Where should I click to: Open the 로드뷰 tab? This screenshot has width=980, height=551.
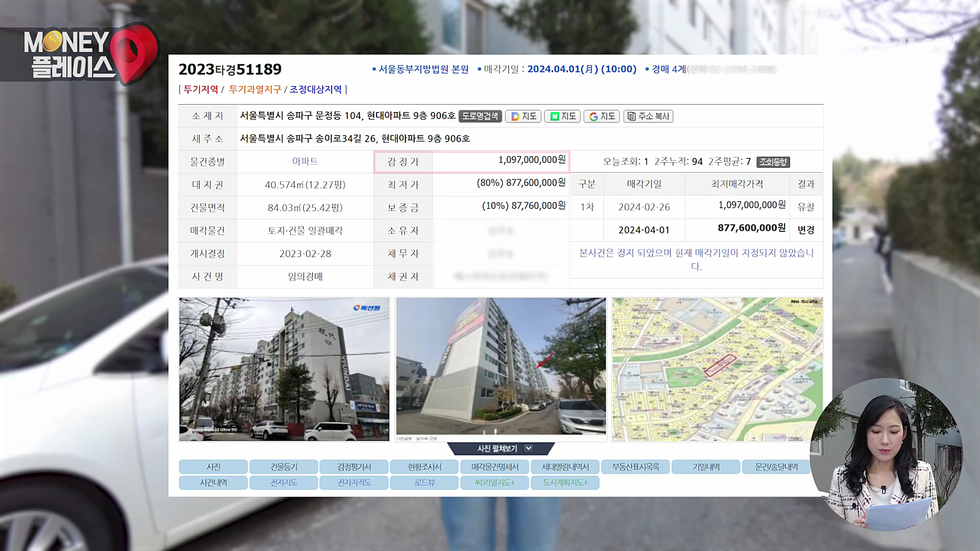tap(424, 483)
